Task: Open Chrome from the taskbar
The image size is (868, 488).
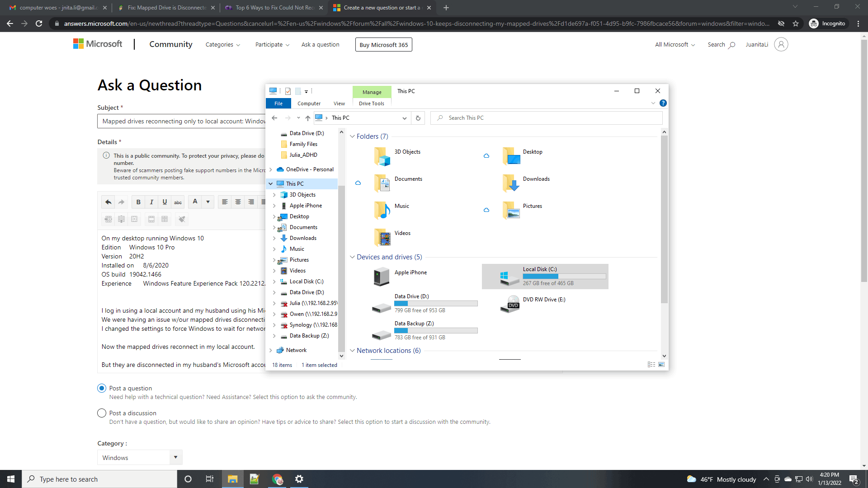Action: point(277,479)
